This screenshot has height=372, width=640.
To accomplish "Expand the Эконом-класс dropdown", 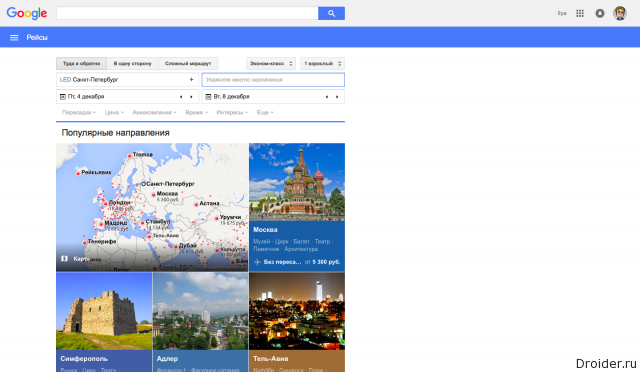I will point(271,64).
